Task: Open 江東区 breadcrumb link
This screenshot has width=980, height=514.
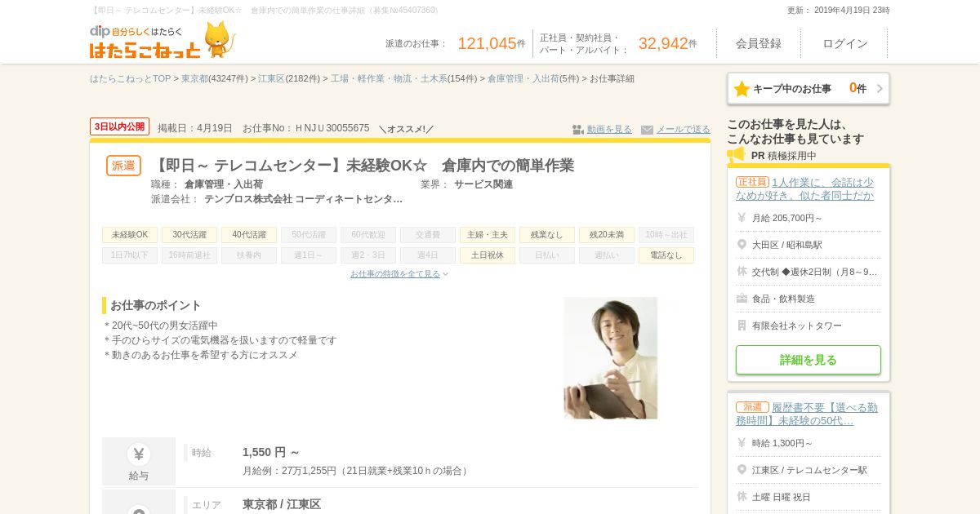Action: click(271, 79)
